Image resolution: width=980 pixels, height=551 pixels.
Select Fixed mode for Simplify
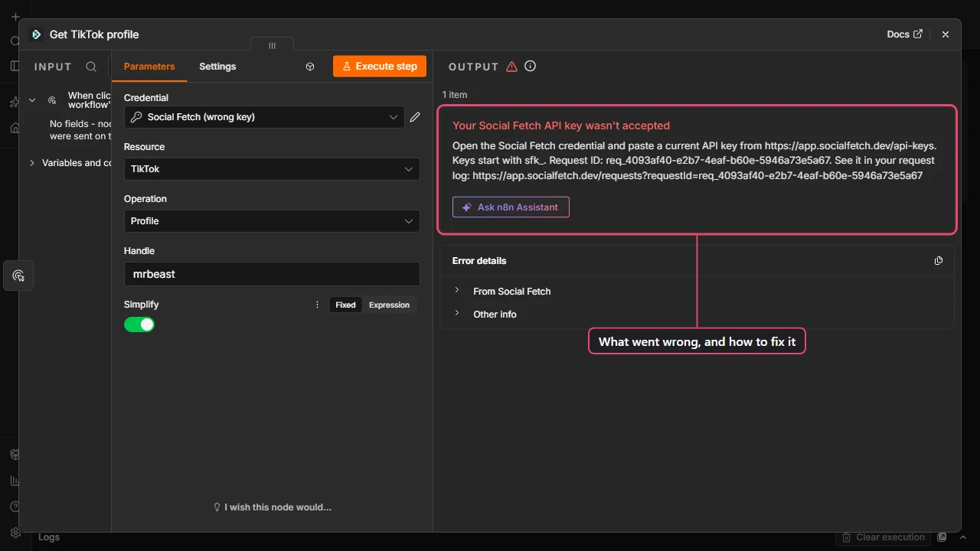click(345, 305)
